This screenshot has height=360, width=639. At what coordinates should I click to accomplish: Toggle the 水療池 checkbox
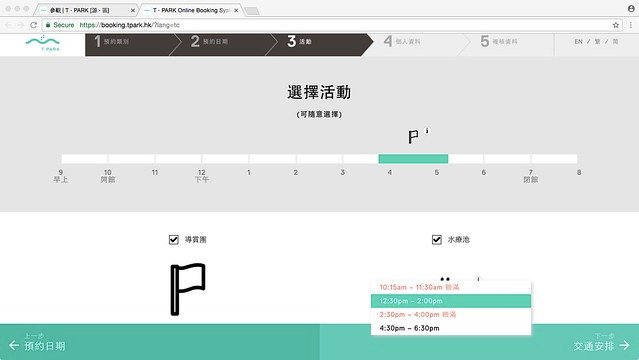[436, 239]
